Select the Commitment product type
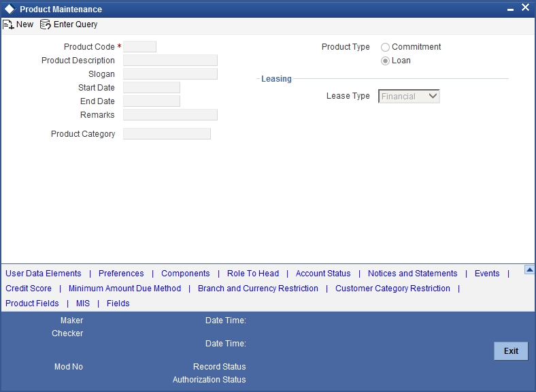Image resolution: width=536 pixels, height=392 pixels. coord(385,47)
